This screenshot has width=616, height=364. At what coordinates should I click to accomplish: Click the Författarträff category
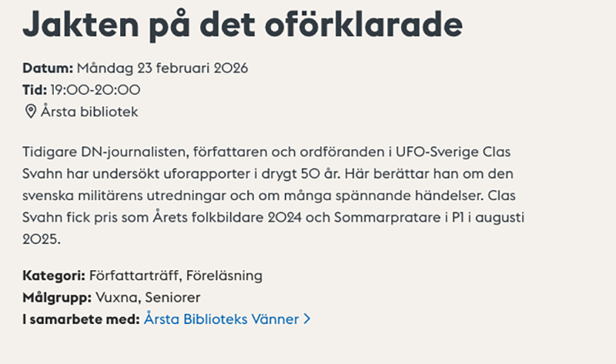pyautogui.click(x=135, y=275)
